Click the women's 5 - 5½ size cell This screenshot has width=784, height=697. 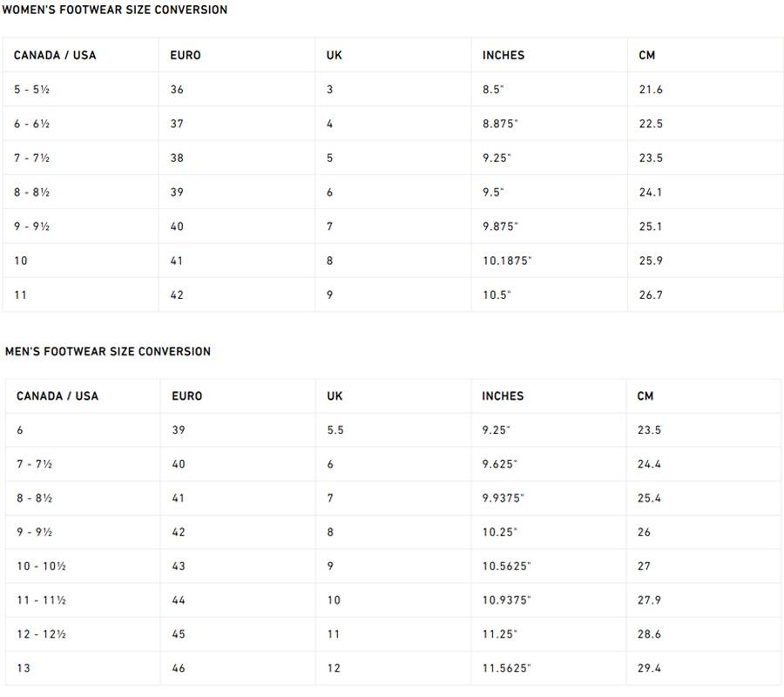pos(32,90)
